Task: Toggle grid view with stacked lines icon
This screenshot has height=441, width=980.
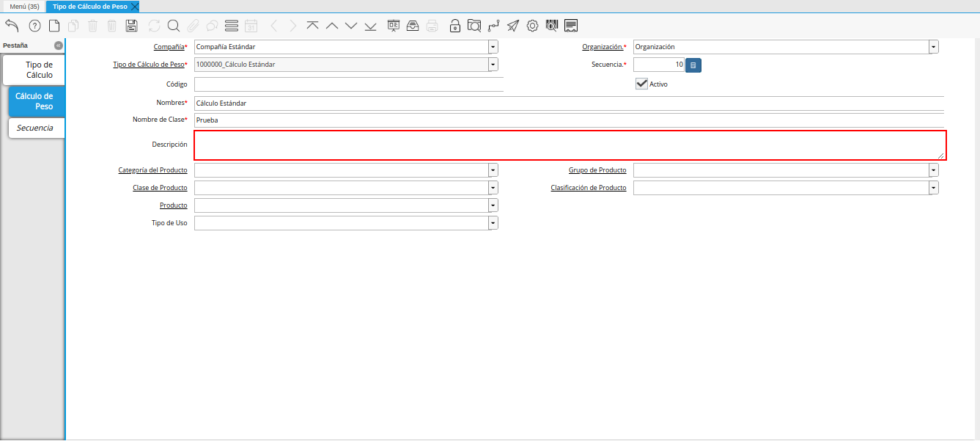Action: [x=232, y=26]
